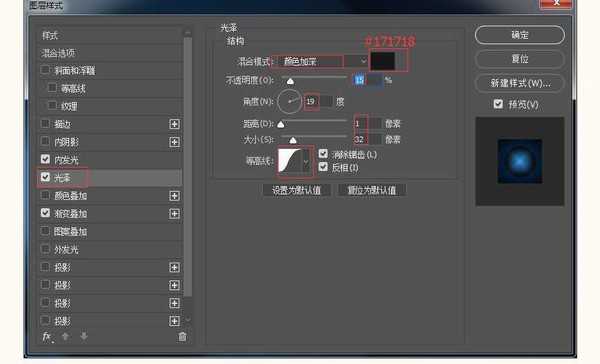Screen dimensions: 600x364
Task: Open the 内阴影 settings by its label
Action: point(66,142)
